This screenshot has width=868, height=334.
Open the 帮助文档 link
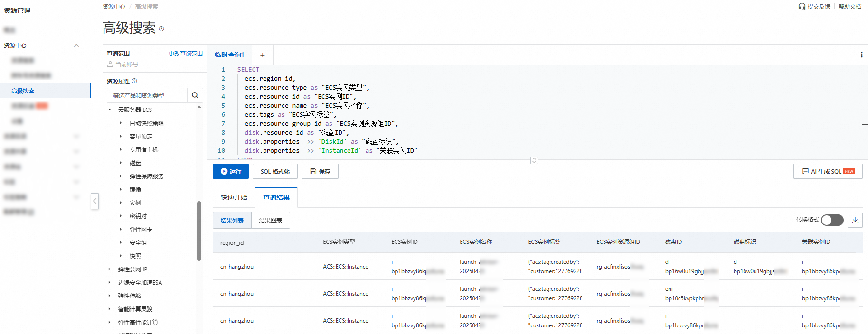click(x=850, y=7)
